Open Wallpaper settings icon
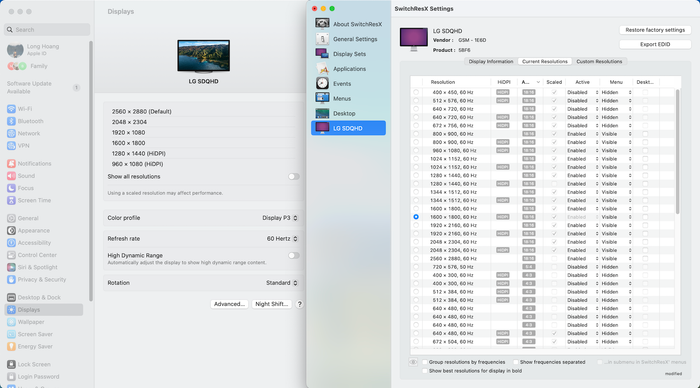This screenshot has width=700, height=388. click(11, 322)
